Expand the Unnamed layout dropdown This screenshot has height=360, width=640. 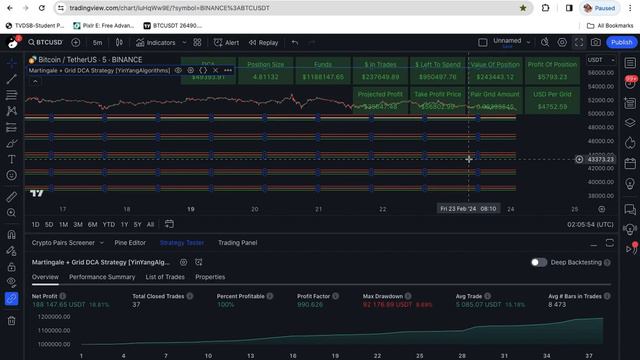[529, 42]
